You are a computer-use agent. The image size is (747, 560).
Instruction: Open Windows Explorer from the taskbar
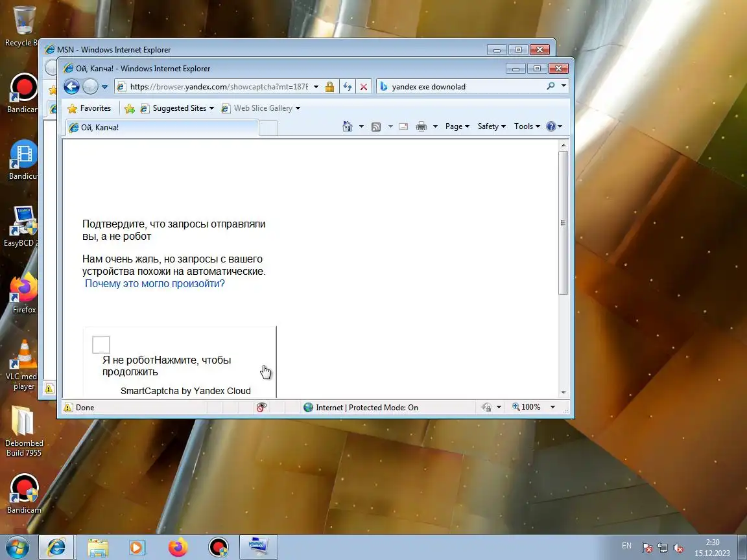pyautogui.click(x=98, y=548)
